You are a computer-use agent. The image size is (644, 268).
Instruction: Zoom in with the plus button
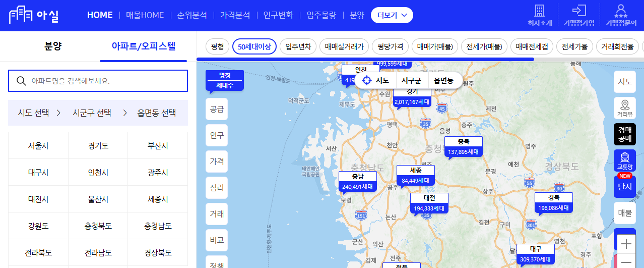(626, 244)
